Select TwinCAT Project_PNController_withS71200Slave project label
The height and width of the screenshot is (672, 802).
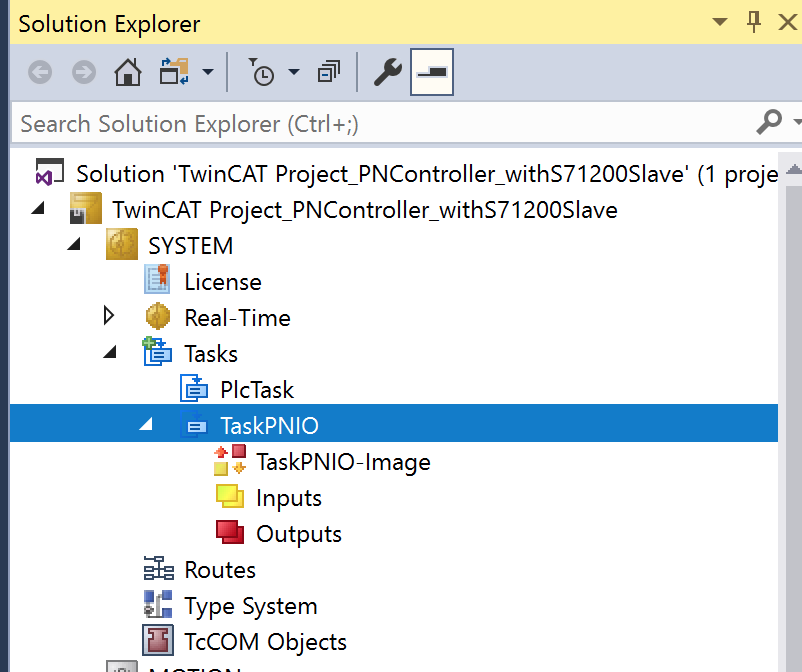click(365, 210)
